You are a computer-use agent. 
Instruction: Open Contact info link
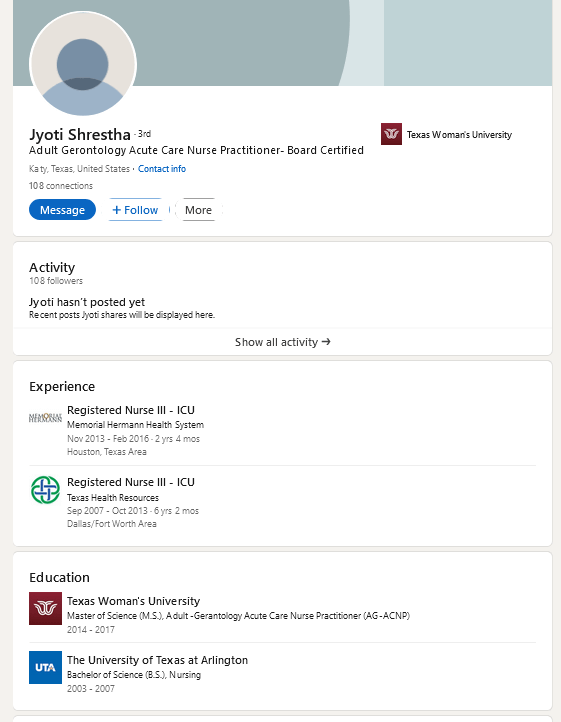tap(162, 169)
